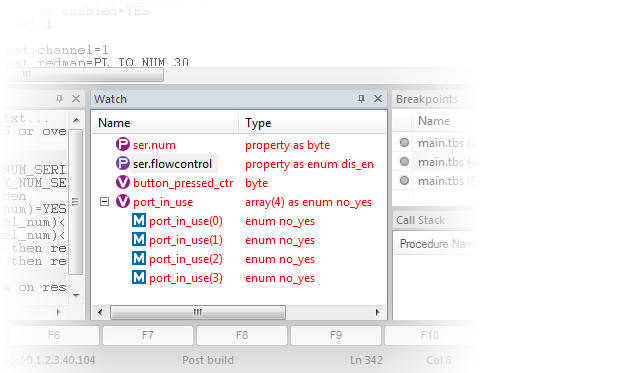Close the left output panel
628x373 pixels.
76,99
